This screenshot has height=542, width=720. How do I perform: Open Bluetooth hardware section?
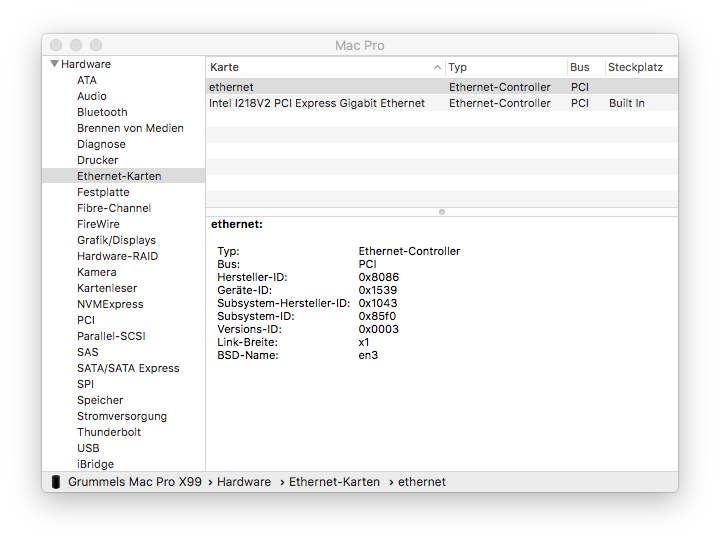102,113
